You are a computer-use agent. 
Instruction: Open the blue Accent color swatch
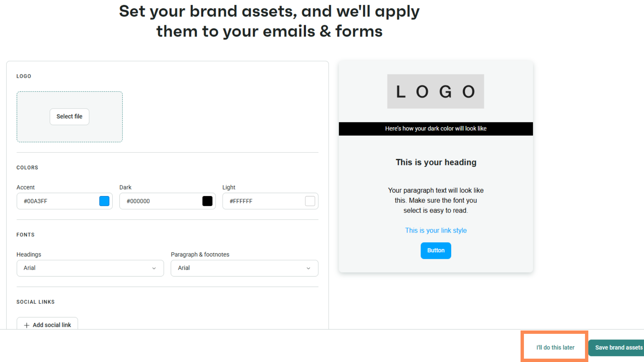pyautogui.click(x=104, y=201)
